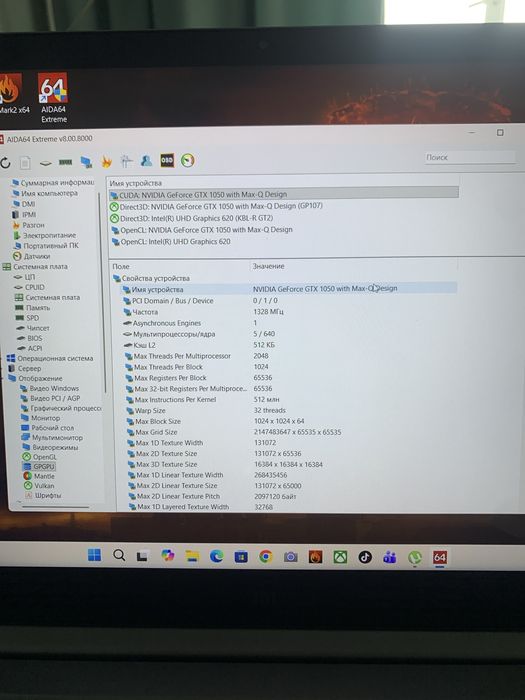Screen dimensions: 525x700
Task: Select the Warp Size property row
Action: click(290, 410)
